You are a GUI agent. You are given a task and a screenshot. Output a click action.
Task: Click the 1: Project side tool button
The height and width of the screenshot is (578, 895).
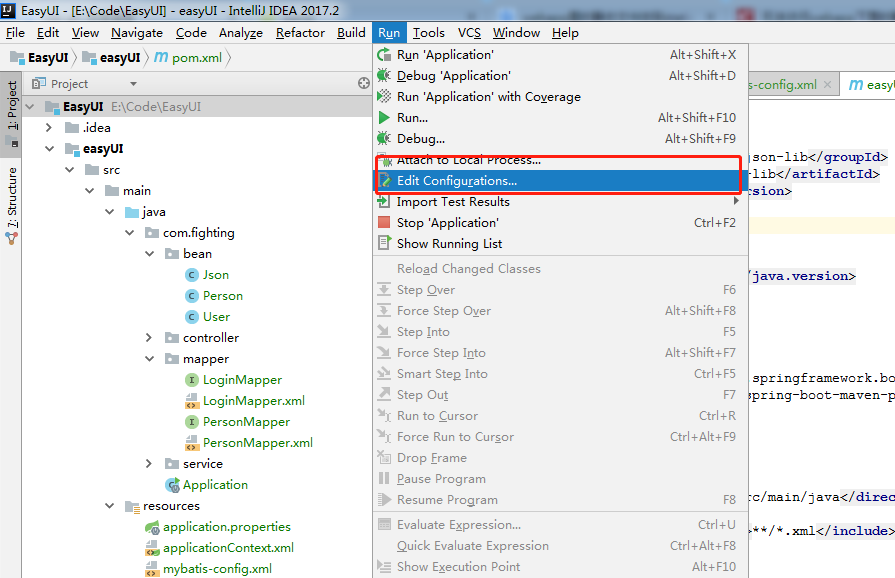11,114
